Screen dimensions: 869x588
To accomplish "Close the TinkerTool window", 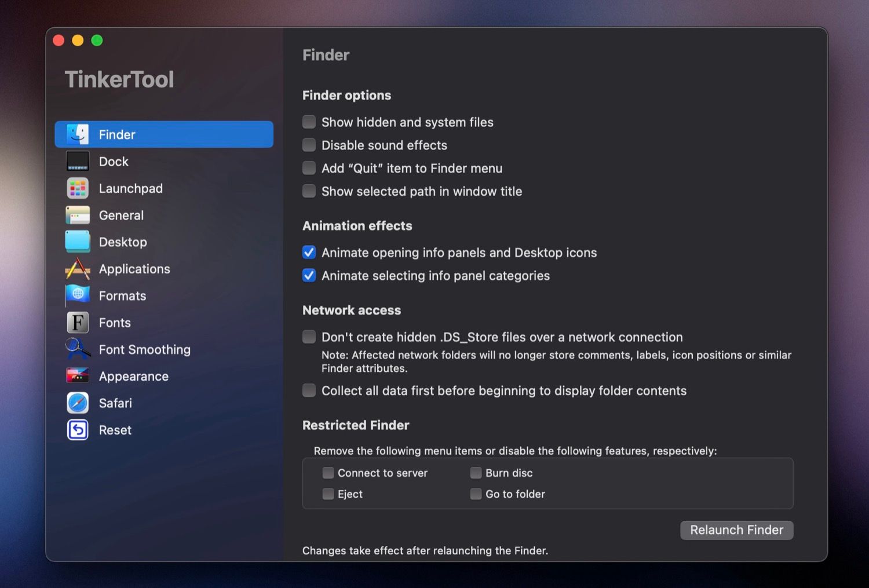I will [x=59, y=40].
